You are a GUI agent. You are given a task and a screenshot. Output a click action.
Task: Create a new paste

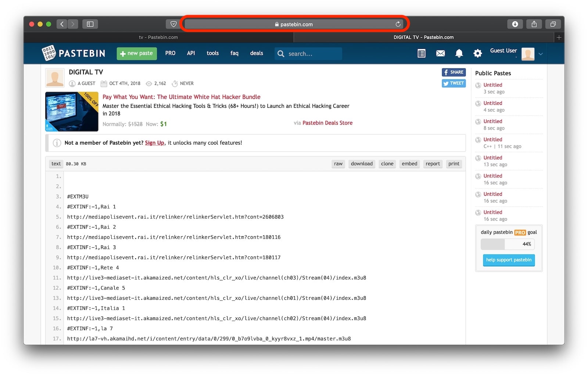tap(137, 53)
